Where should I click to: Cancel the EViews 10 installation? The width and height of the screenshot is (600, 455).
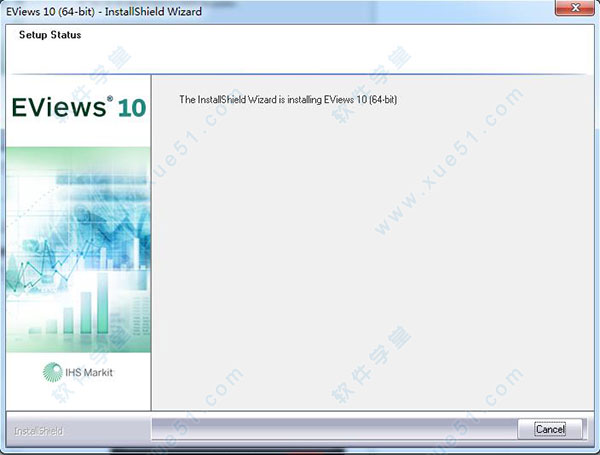(x=550, y=429)
